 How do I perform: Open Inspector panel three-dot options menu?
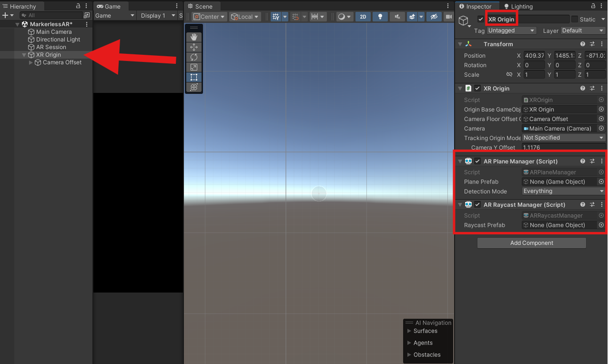(602, 6)
